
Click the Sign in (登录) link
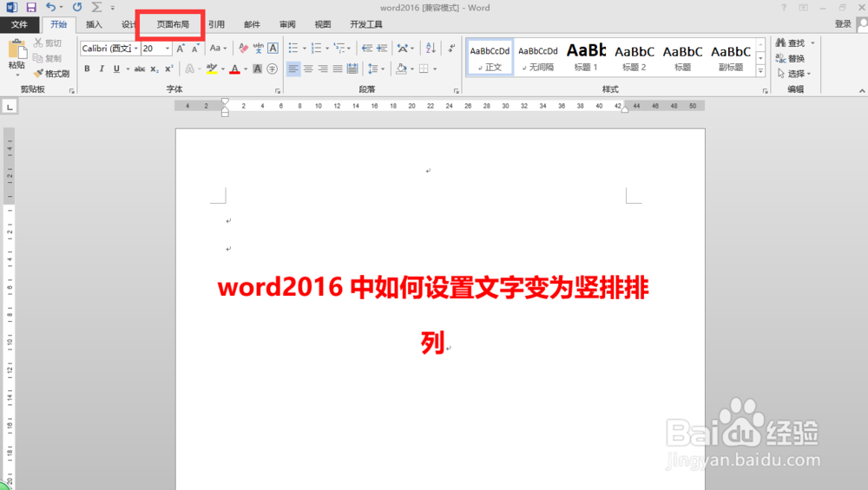843,24
